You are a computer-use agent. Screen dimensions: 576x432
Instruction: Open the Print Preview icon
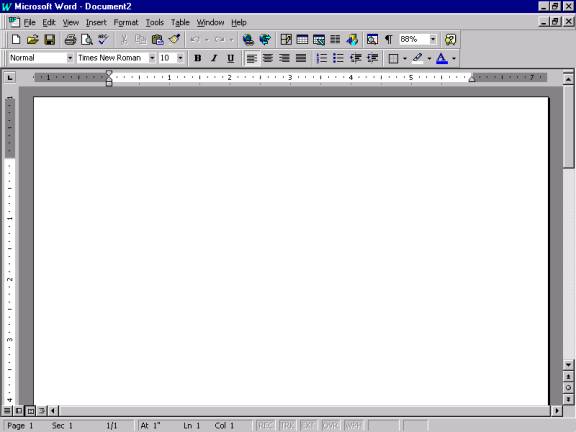coord(87,39)
